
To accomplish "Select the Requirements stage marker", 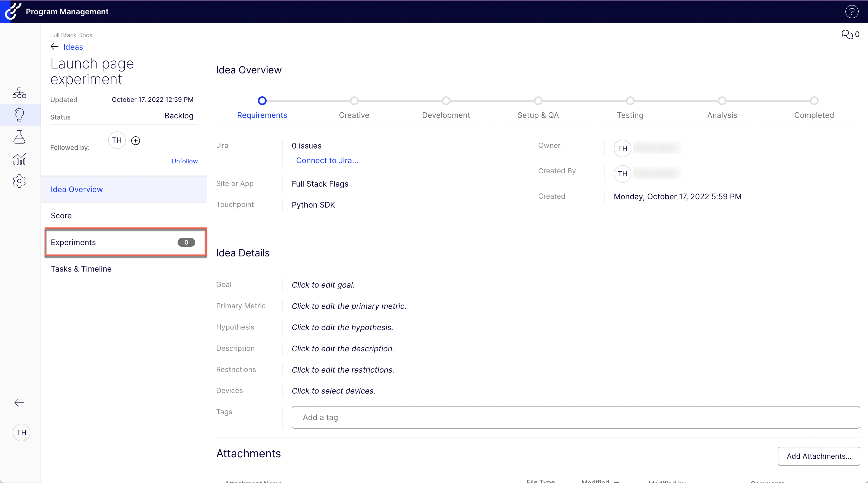I will coord(262,100).
